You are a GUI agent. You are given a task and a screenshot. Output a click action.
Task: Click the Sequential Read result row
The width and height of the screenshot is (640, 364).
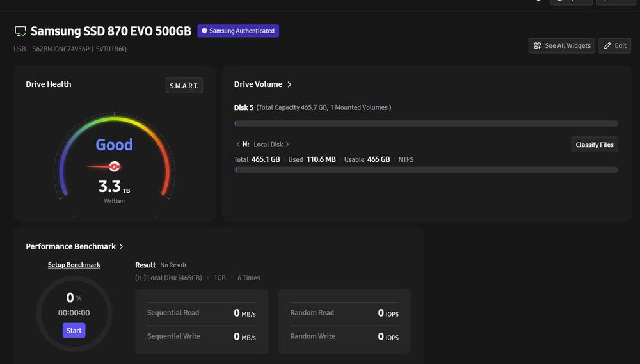202,313
